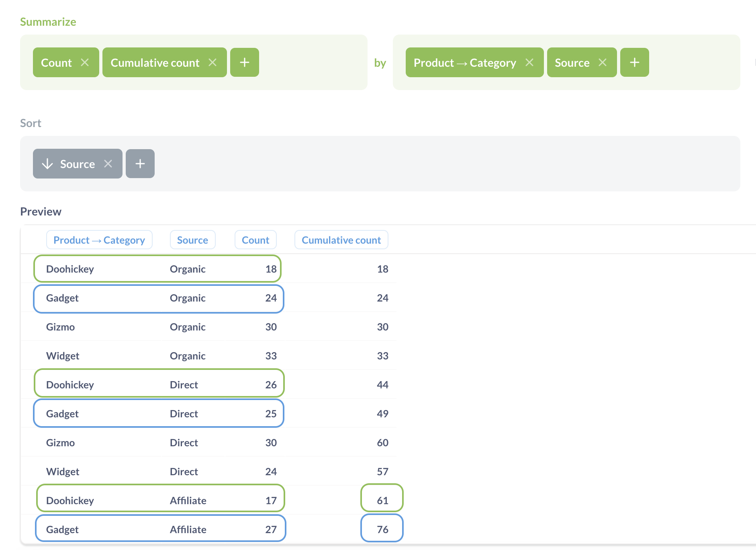Click the Summarize section heading
Screen dimensions: 756x550
point(48,22)
